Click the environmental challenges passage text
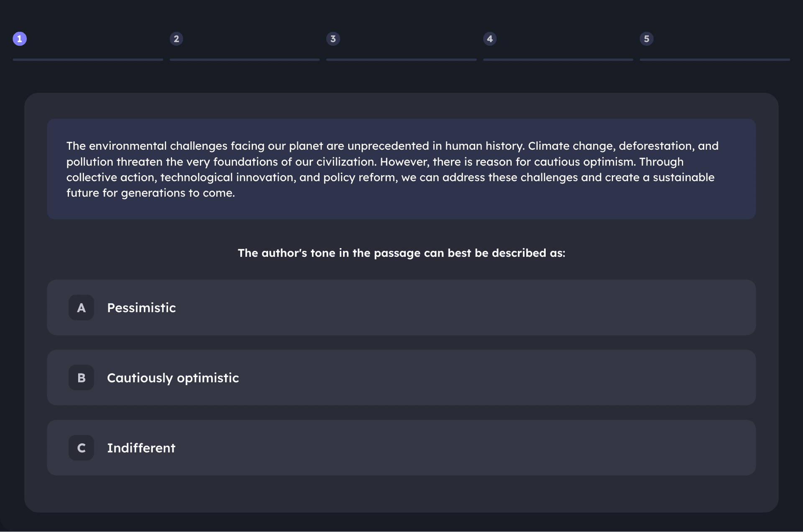Image resolution: width=803 pixels, height=532 pixels. coord(392,169)
